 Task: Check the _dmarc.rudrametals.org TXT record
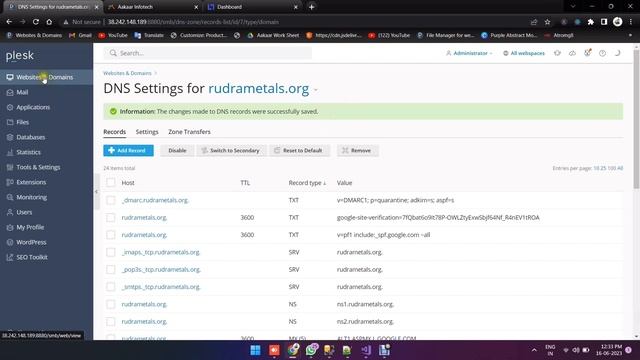pyautogui.click(x=111, y=200)
